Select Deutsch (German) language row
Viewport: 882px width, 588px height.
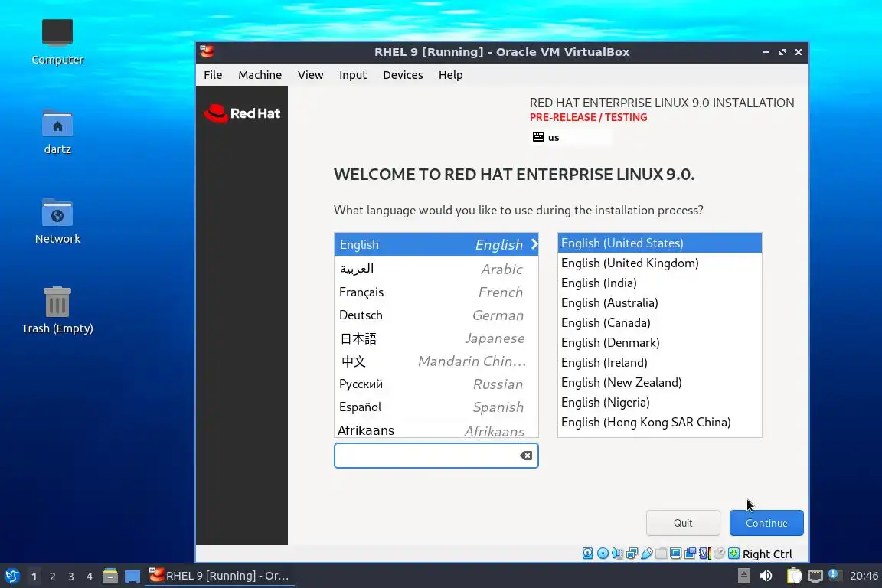(x=436, y=315)
